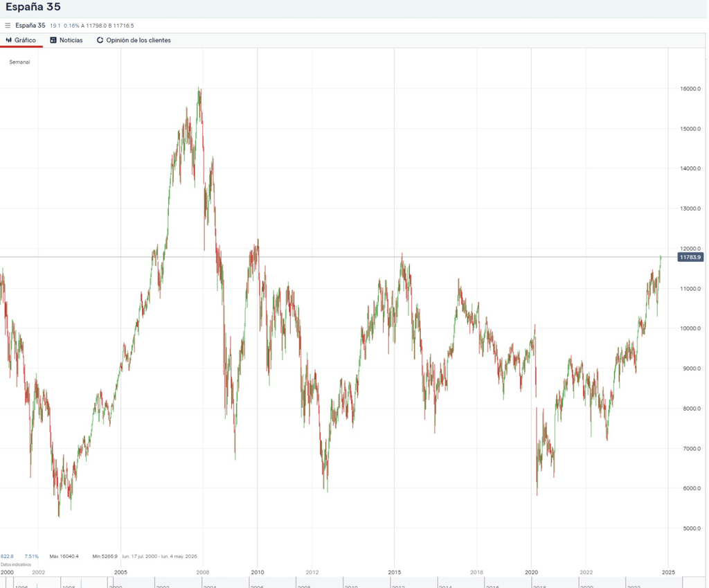
Task: Click the chart icon beside Gráfico
Action: [x=10, y=40]
